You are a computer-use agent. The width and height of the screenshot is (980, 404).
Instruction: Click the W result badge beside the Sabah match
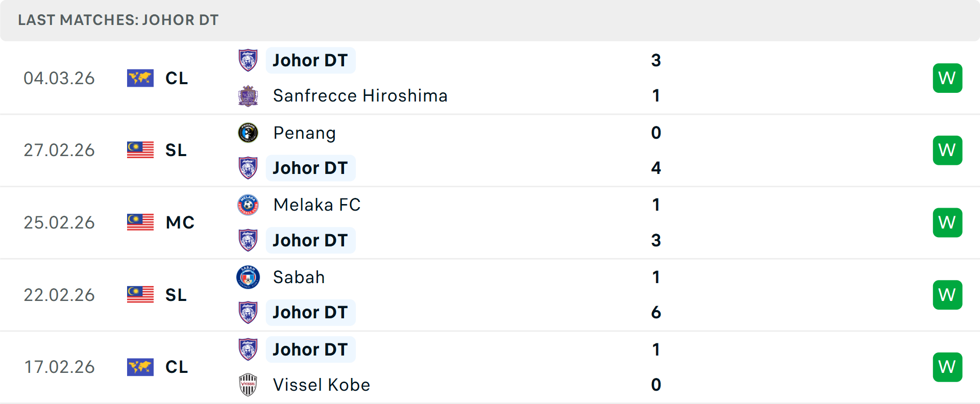(x=947, y=294)
